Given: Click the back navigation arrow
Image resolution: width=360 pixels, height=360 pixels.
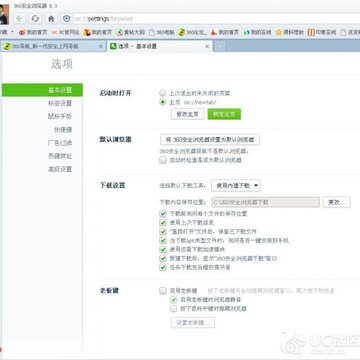Looking at the screenshot, I should [20, 19].
